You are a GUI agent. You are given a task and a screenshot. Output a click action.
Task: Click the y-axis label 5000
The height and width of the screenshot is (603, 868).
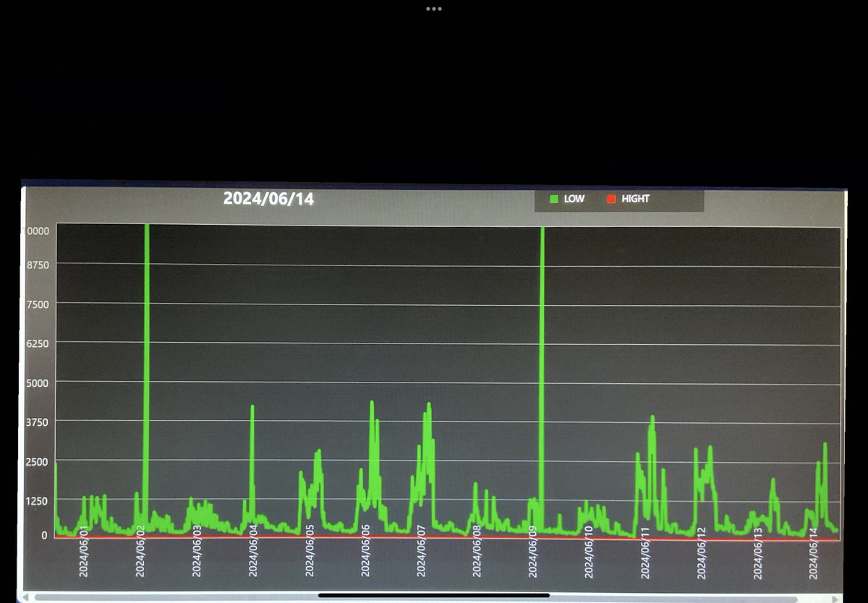(x=37, y=382)
